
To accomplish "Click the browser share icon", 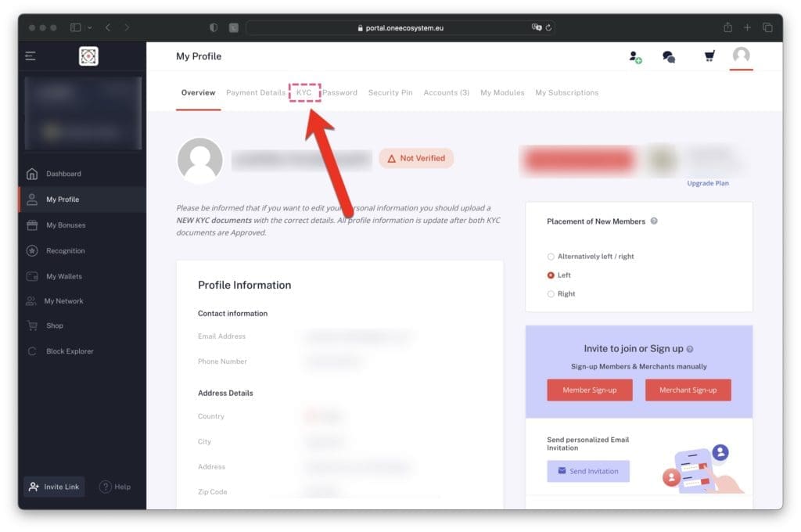I will point(727,27).
